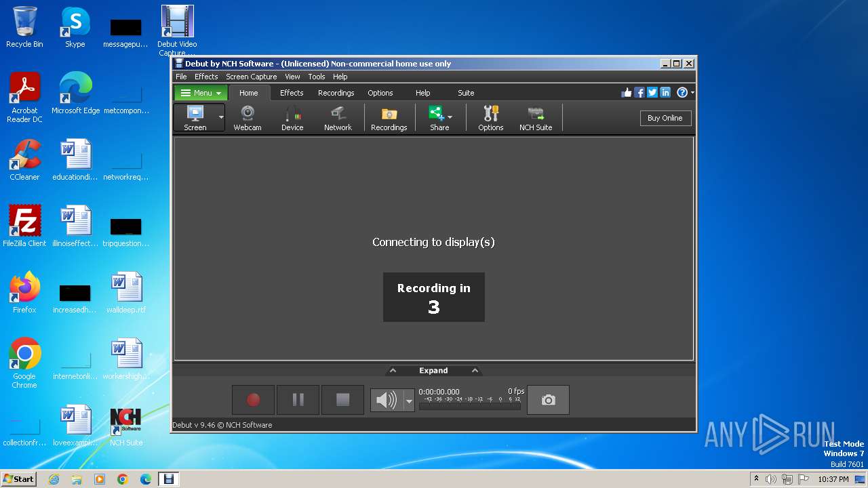
Task: Open the Tools menu
Action: [317, 77]
